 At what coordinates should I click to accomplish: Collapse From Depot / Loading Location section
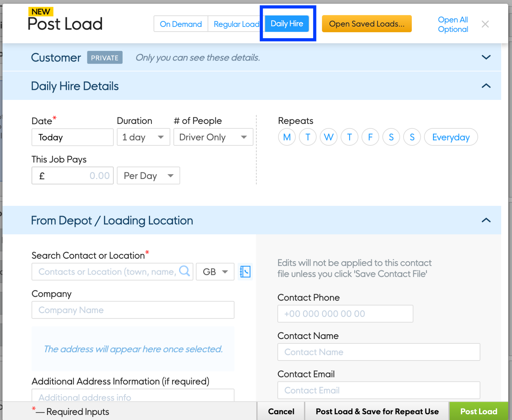(x=486, y=220)
